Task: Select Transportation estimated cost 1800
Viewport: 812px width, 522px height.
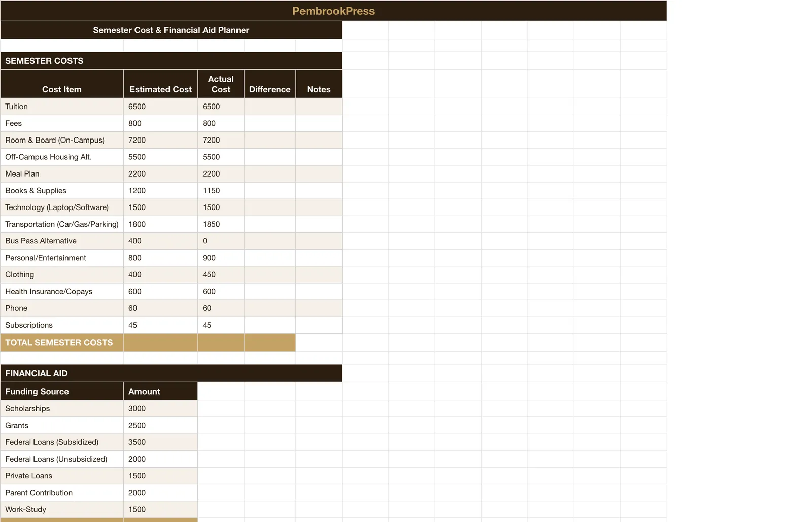Action: click(160, 224)
